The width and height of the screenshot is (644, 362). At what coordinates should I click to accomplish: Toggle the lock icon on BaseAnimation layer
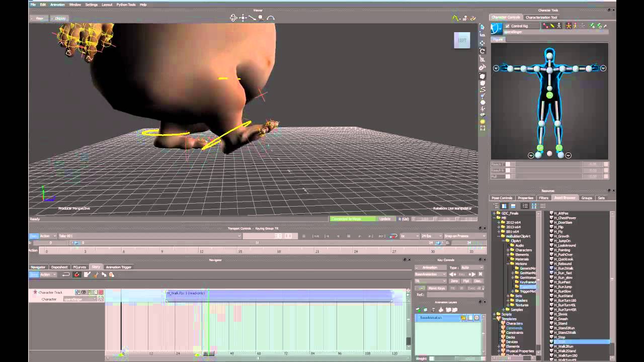pyautogui.click(x=463, y=318)
